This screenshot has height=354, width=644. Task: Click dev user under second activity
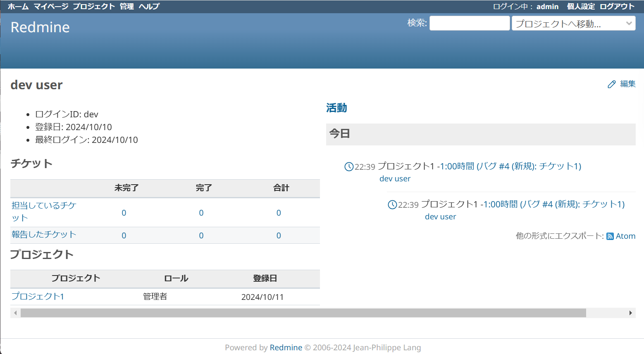click(440, 216)
